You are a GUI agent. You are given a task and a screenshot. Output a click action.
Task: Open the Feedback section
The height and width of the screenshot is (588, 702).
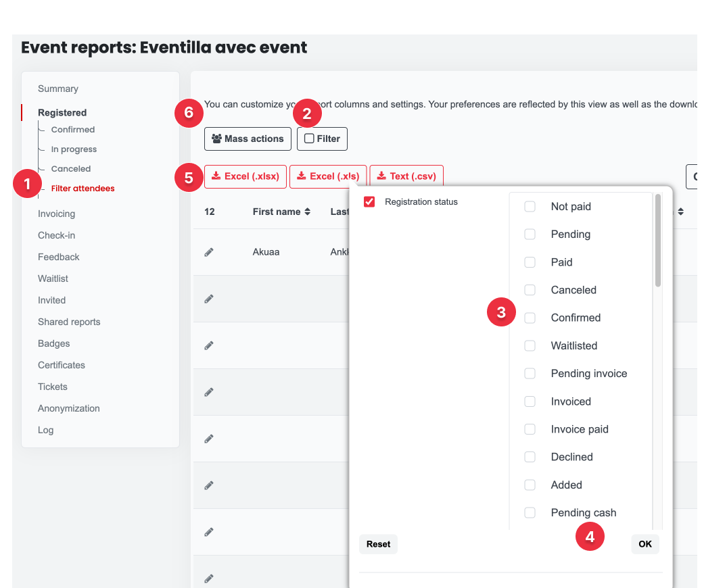coord(59,257)
